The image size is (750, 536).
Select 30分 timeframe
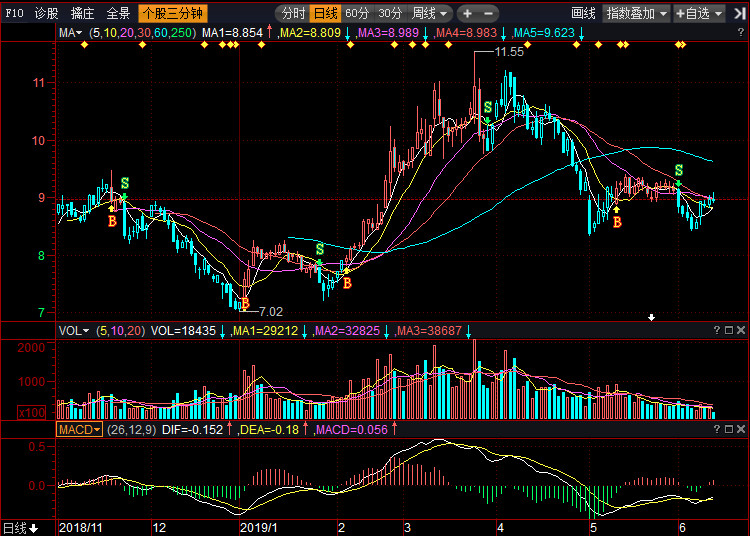click(390, 14)
